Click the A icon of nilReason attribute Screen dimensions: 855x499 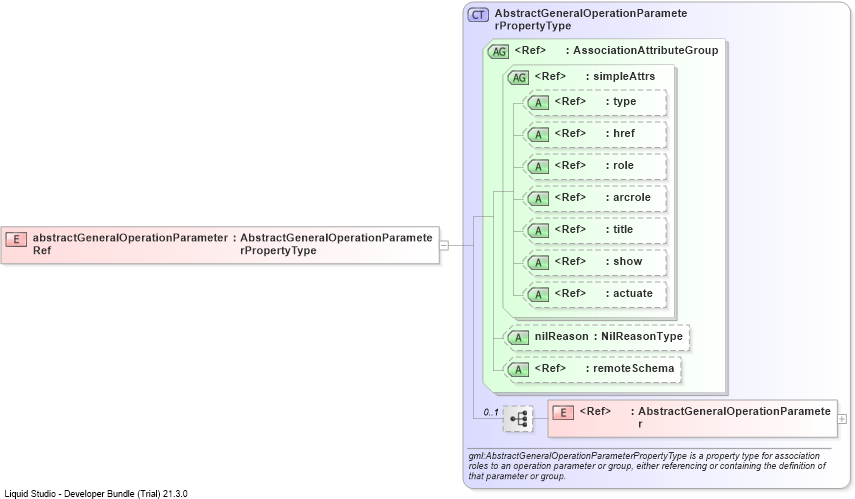tap(518, 338)
